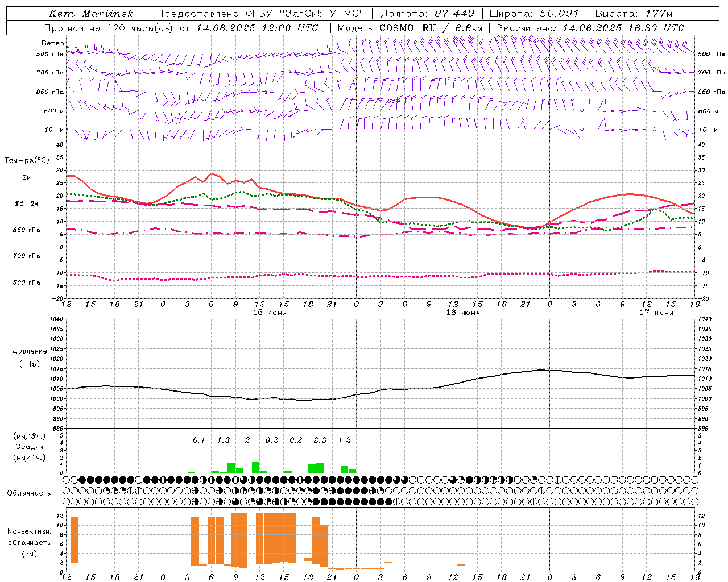Click the Широта: 56.091 value
The height and width of the screenshot is (582, 728).
click(x=534, y=14)
